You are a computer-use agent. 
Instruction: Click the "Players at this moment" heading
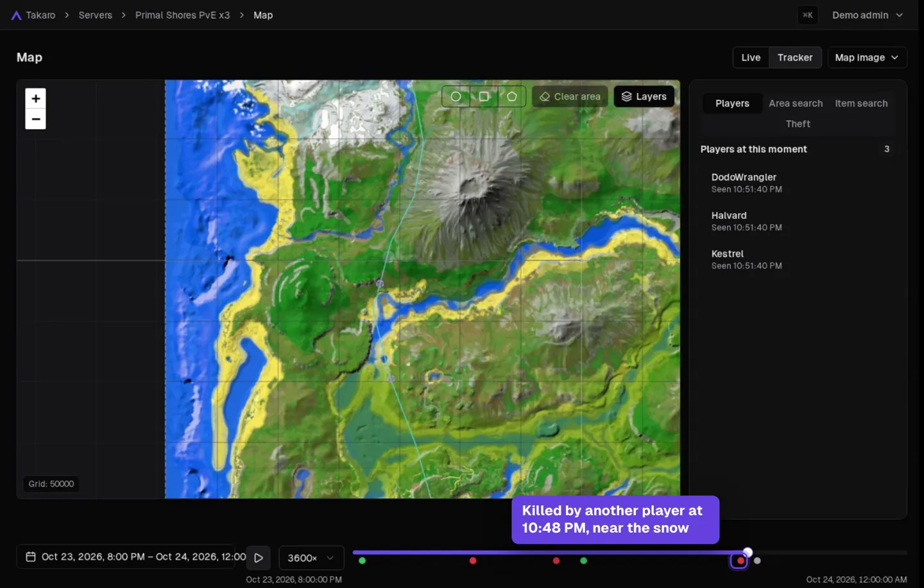coord(753,149)
